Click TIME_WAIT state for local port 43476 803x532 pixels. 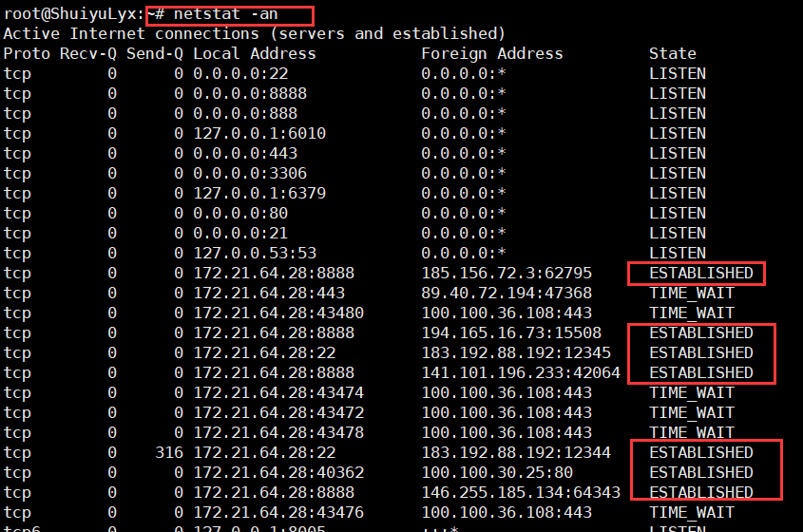(x=692, y=513)
